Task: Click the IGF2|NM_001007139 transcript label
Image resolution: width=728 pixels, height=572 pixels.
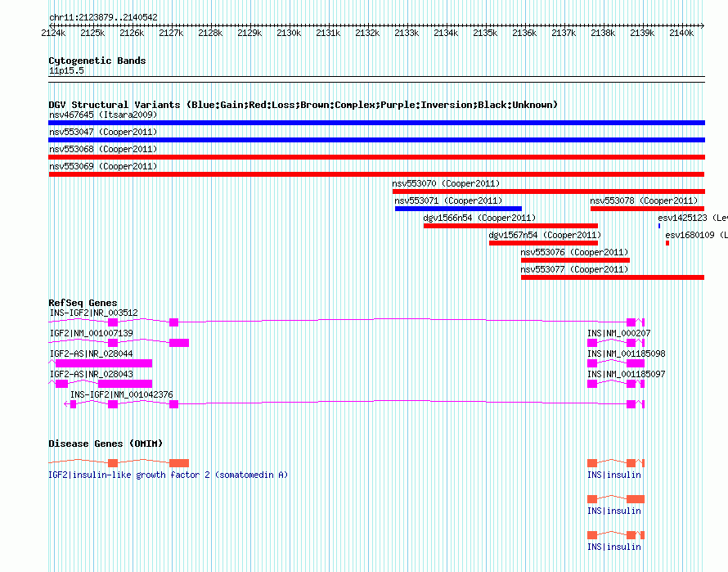Action: [x=91, y=333]
